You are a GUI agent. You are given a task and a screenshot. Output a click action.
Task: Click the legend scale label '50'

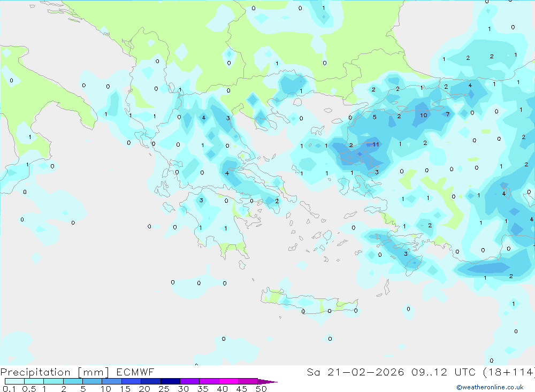tap(261, 389)
